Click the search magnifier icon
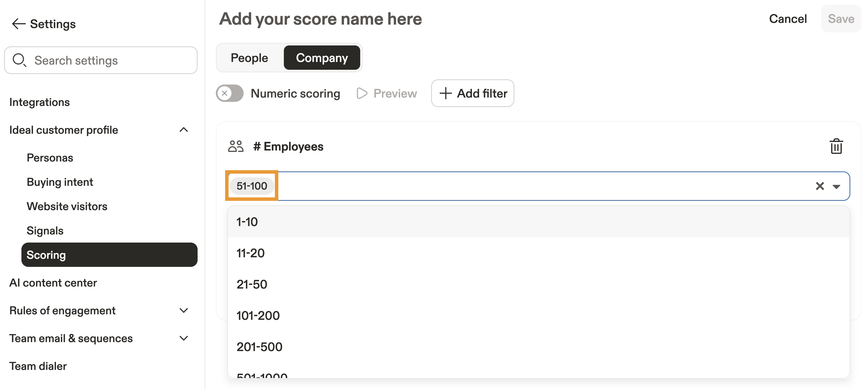Image resolution: width=868 pixels, height=389 pixels. click(x=19, y=60)
